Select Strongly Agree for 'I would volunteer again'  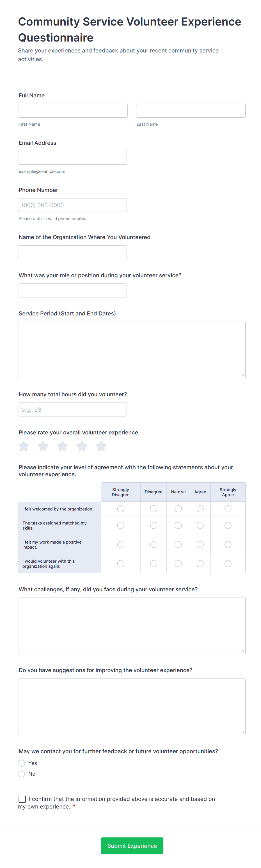(x=228, y=564)
